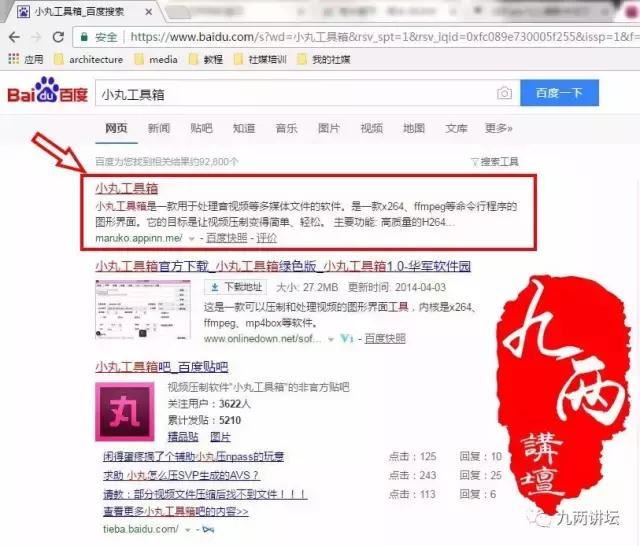The height and width of the screenshot is (546, 640).
Task: Click the 精品贴 link
Action: coord(183,437)
